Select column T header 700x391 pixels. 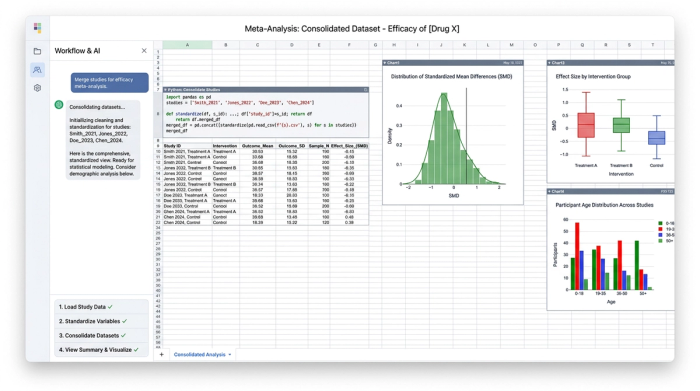pyautogui.click(x=653, y=45)
